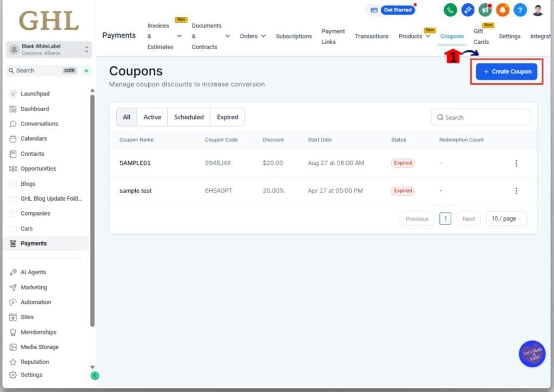Click the profile avatar in top right

click(x=539, y=9)
